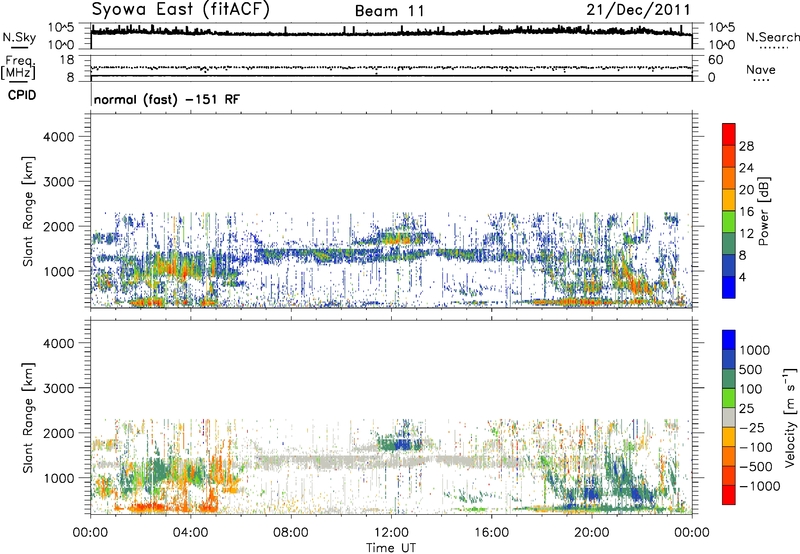Pick the 12–16 dB light green Power segment

pos(729,222)
